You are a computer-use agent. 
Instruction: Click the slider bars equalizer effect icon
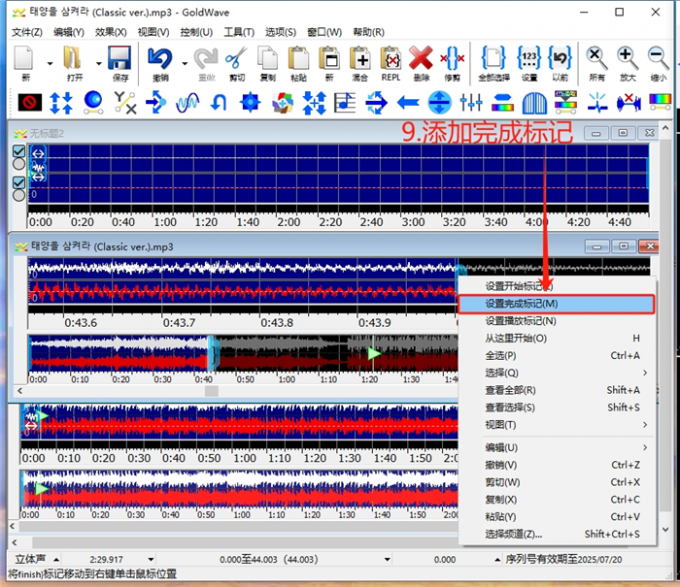(471, 103)
